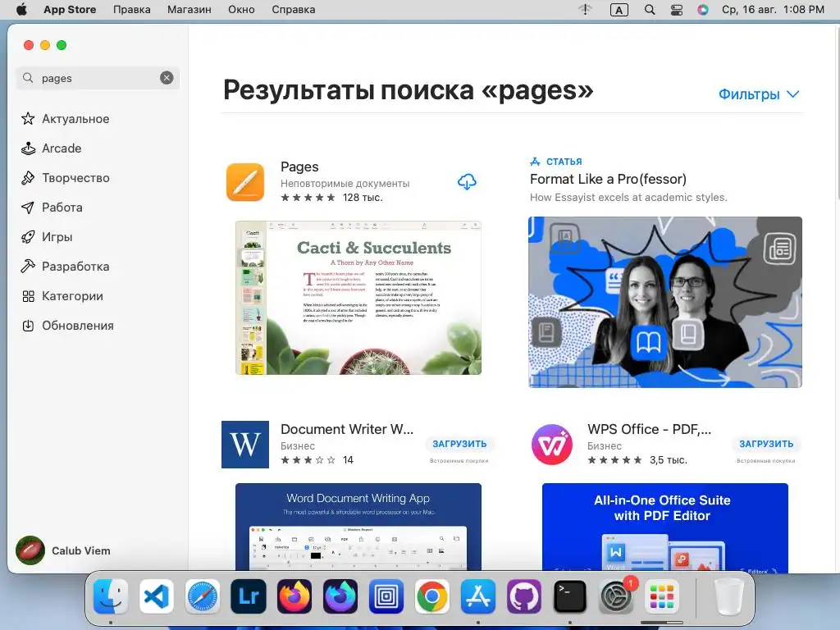Launch Finder from the Dock
Screen dimensions: 840x630
[x=111, y=596]
